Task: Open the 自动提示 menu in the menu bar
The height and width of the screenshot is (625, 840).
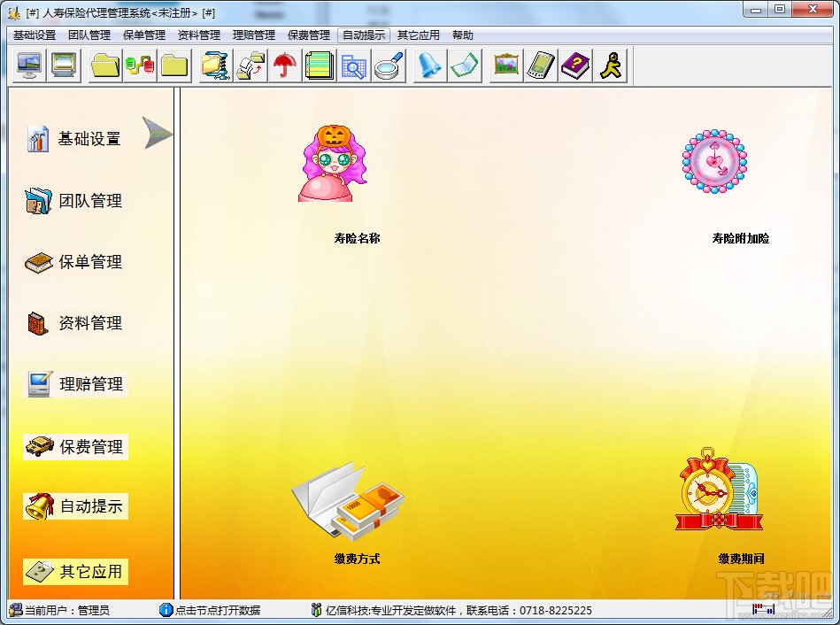Action: pyautogui.click(x=364, y=35)
